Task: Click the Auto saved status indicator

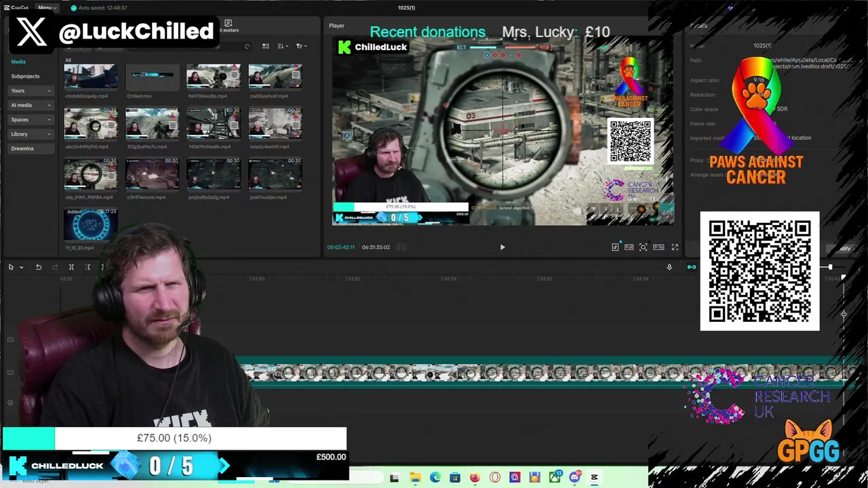Action: (99, 7)
